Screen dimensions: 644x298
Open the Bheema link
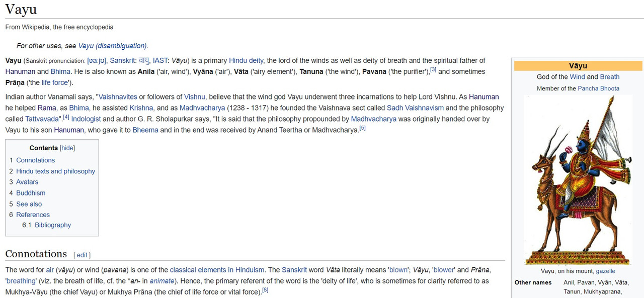point(145,130)
